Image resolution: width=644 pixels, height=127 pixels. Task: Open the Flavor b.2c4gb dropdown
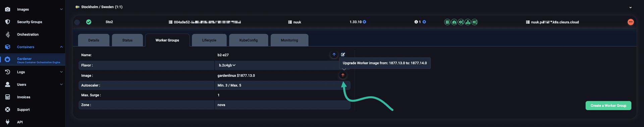pos(227,65)
